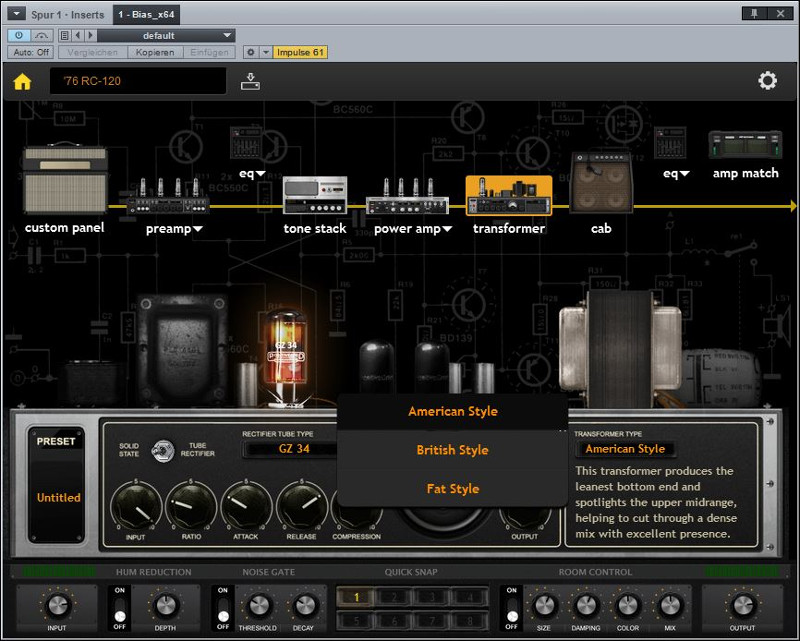Go to BIAS home screen
Screen dimensions: 800x641
click(x=22, y=81)
